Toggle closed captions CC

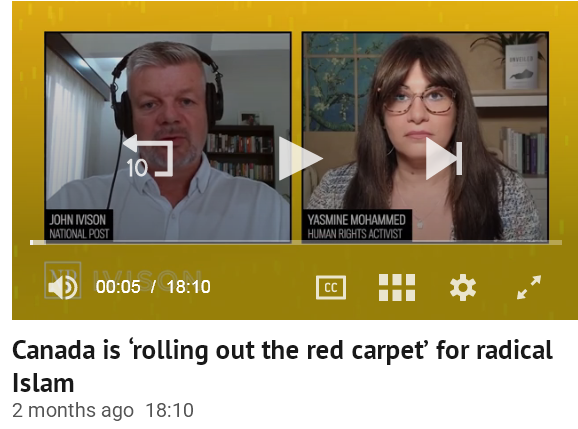click(x=331, y=287)
